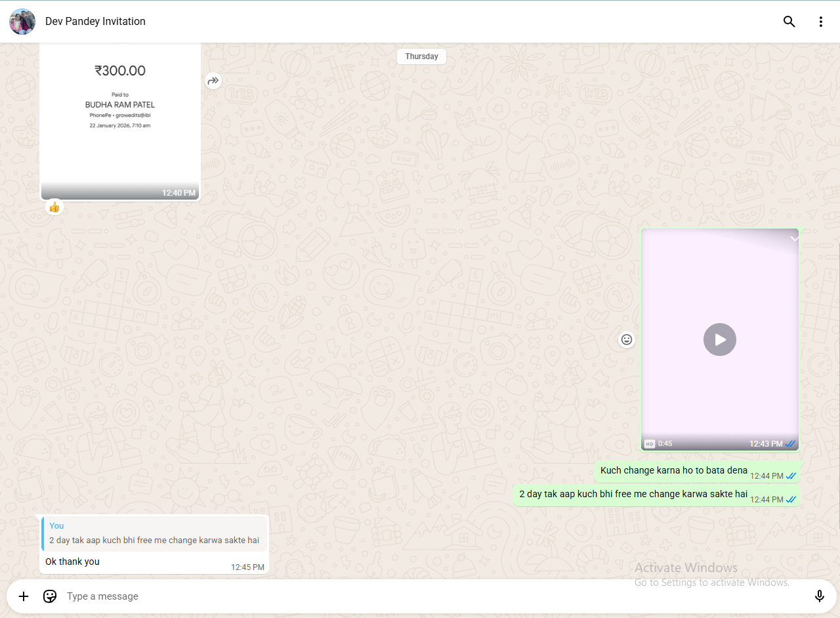The height and width of the screenshot is (618, 840).
Task: Jump to quoted message in the reply
Action: pos(154,533)
